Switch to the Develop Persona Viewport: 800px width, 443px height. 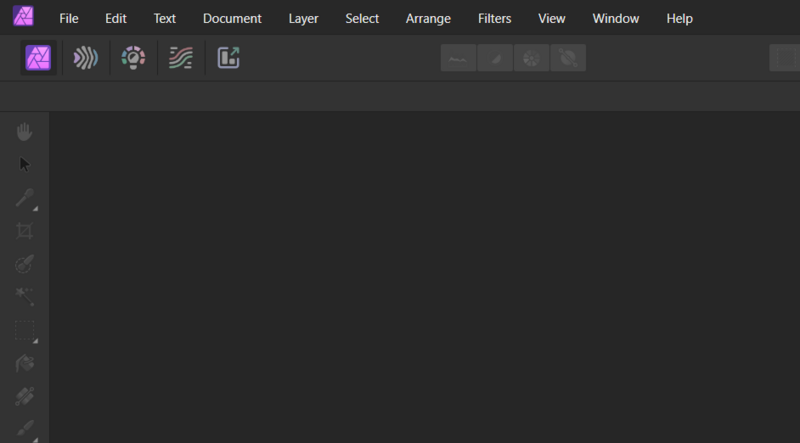(x=133, y=58)
